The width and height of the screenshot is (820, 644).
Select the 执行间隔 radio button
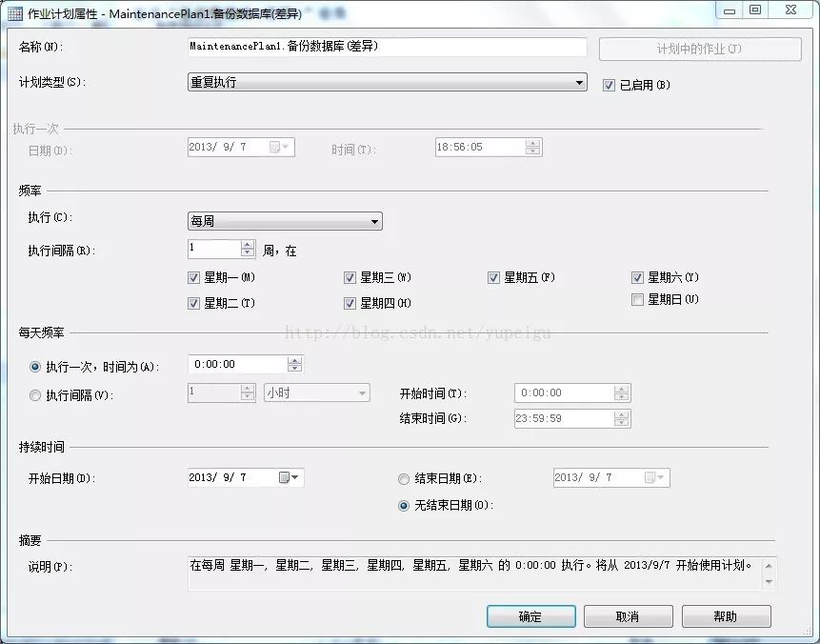[36, 394]
